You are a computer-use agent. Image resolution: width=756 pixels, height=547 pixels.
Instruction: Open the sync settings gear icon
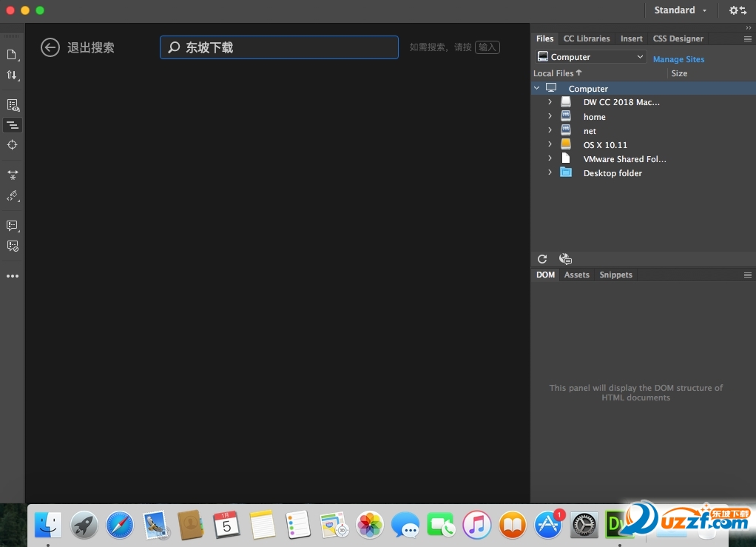738,10
